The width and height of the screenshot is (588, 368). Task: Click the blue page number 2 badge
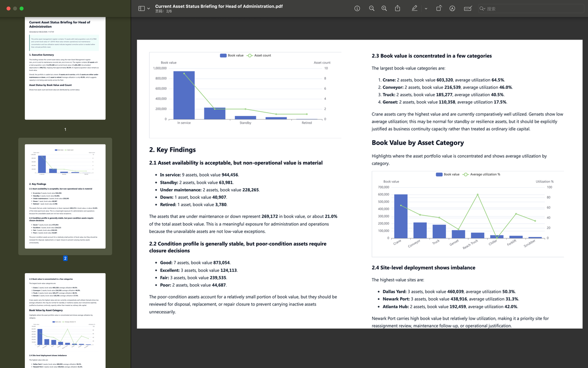65,258
